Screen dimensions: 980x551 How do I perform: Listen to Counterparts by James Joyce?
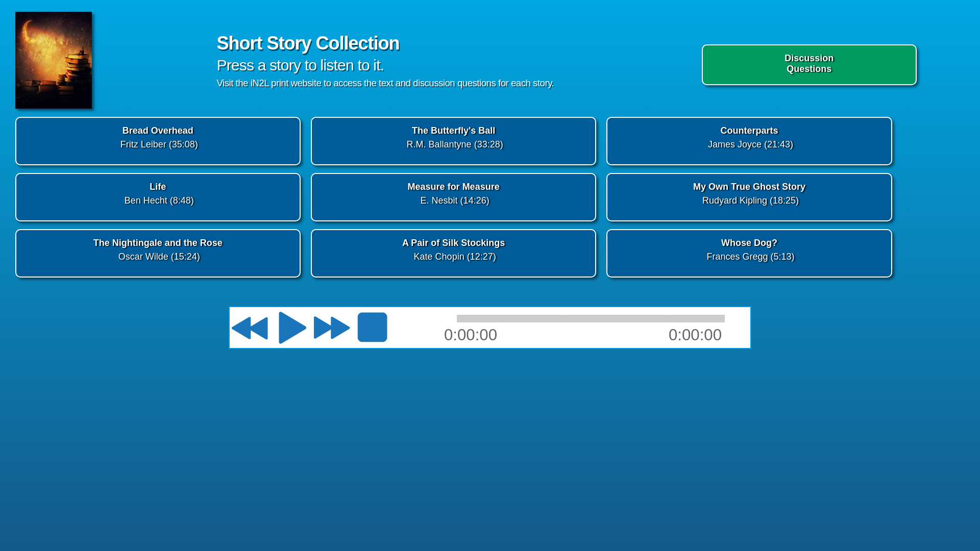[749, 141]
